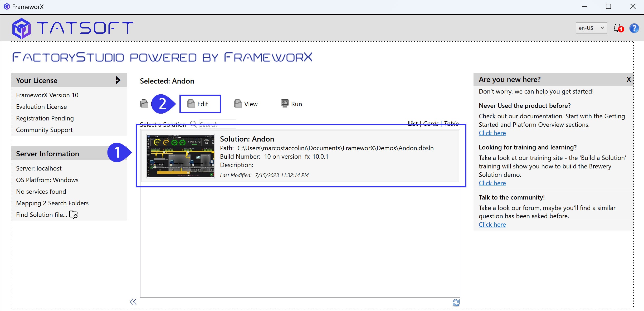Switch to Table layout
This screenshot has width=644, height=311.
[x=451, y=123]
